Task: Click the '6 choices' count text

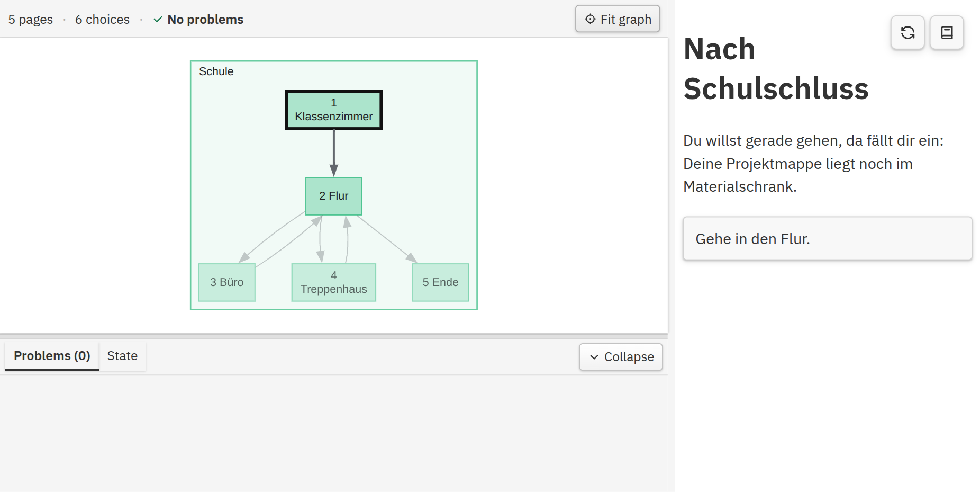Action: click(x=102, y=20)
